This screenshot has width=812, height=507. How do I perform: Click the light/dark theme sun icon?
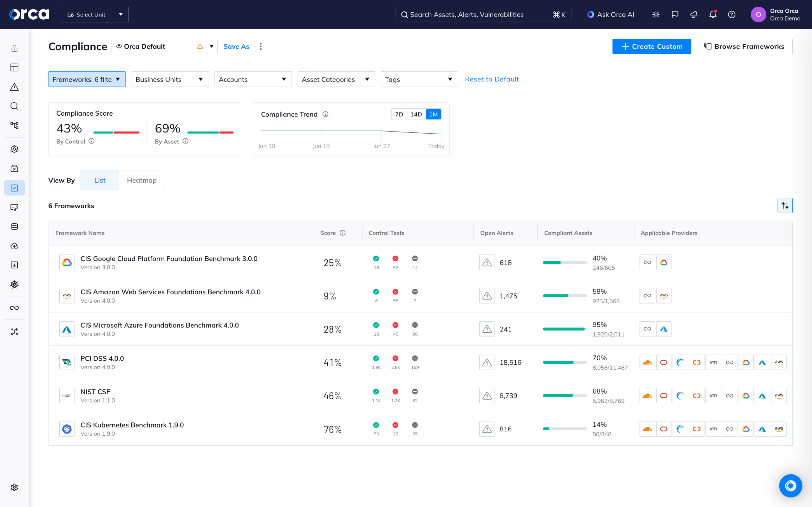(x=656, y=15)
